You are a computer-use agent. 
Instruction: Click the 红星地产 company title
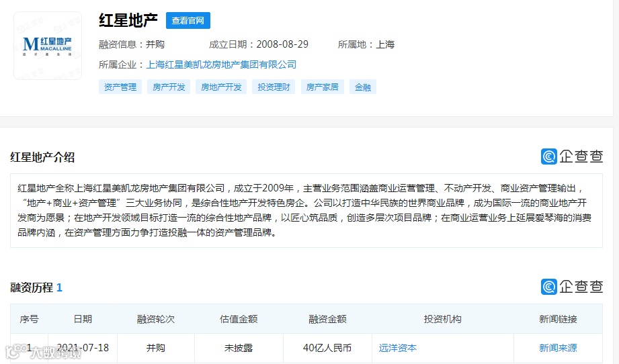pos(128,21)
